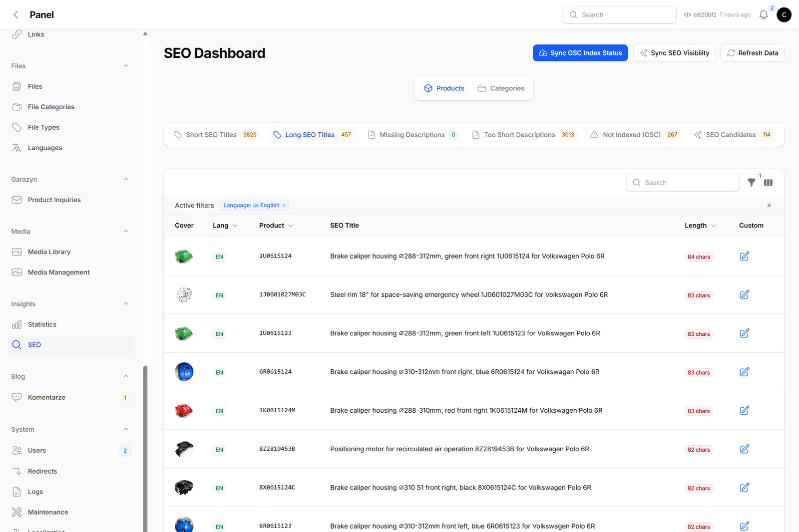Click the green caliper thumbnail for 1U0615124
The height and width of the screenshot is (532, 799).
click(x=184, y=257)
